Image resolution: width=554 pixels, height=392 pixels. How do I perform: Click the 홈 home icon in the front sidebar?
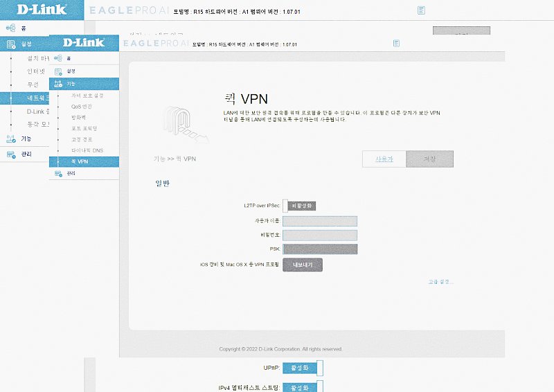pos(58,58)
